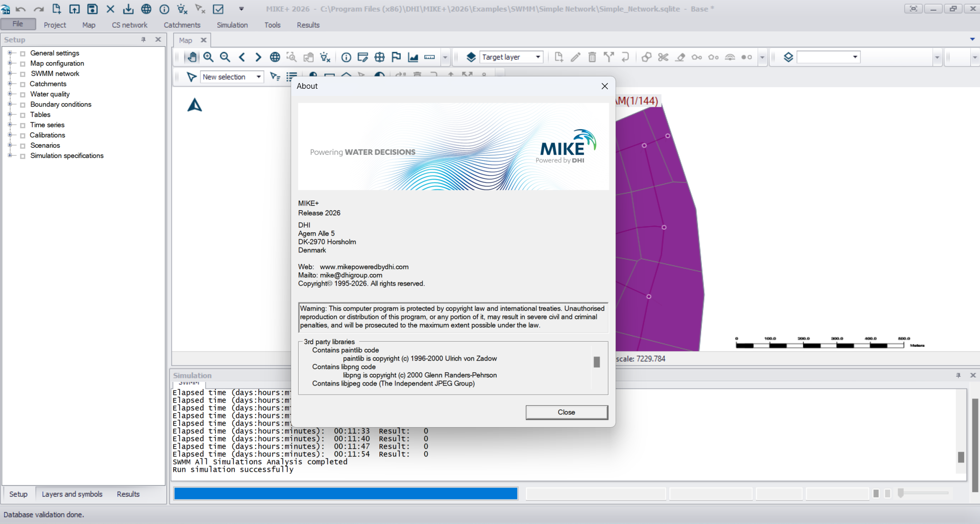Screen dimensions: 980x524
Task: Tick the Calibrations checkbox
Action: (x=23, y=135)
